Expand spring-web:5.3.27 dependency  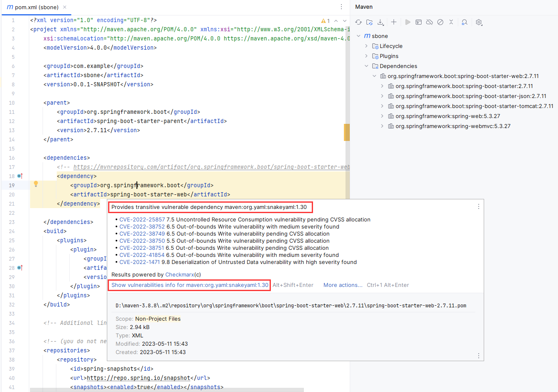(x=382, y=116)
